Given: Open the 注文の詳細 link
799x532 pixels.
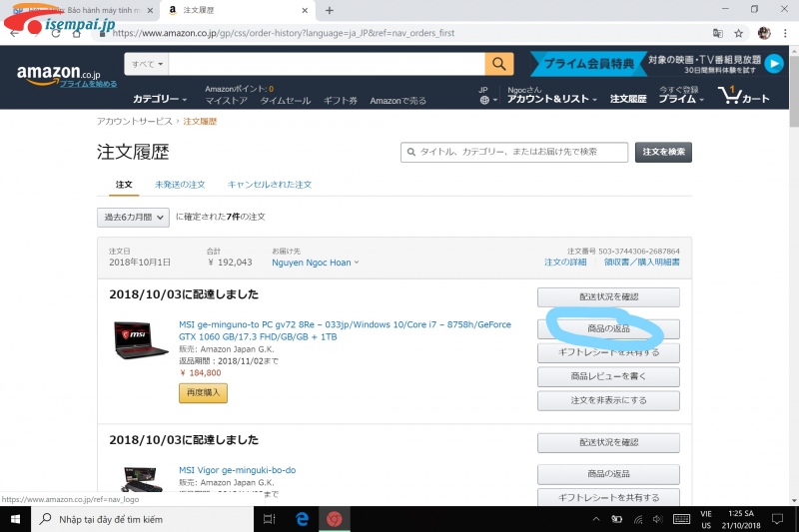Looking at the screenshot, I should 565,263.
